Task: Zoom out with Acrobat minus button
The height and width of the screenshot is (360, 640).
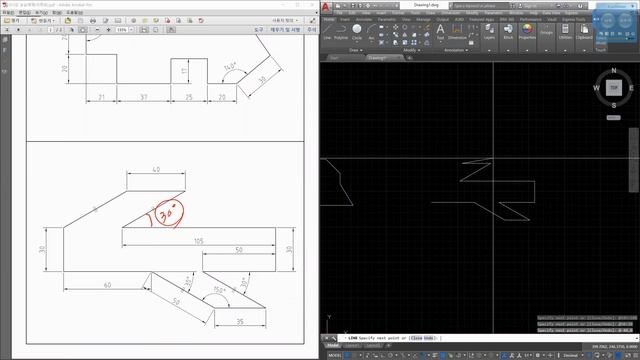Action: [97, 30]
